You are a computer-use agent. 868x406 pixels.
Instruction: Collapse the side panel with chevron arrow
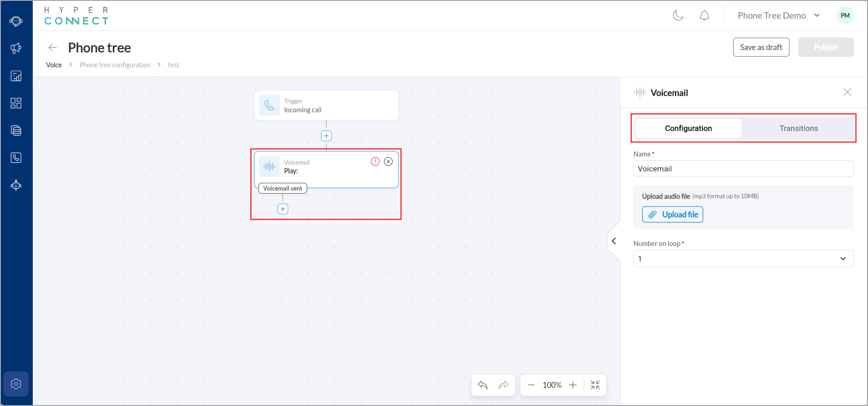tap(614, 241)
